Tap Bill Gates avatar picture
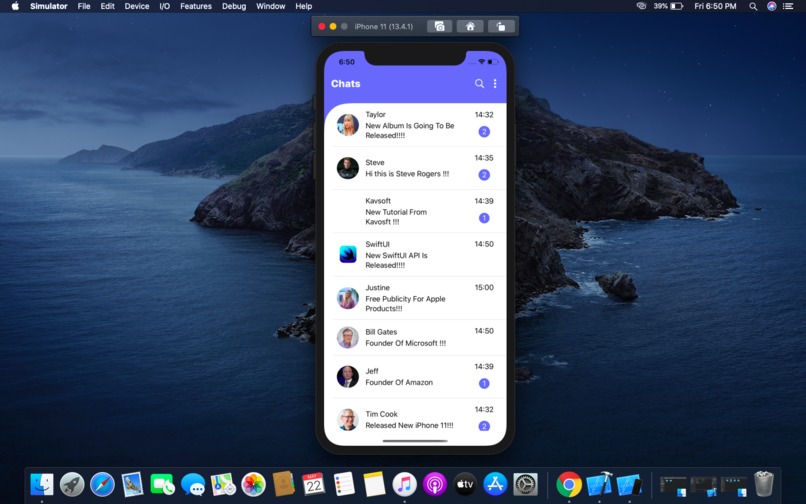This screenshot has width=806, height=504. [347, 337]
